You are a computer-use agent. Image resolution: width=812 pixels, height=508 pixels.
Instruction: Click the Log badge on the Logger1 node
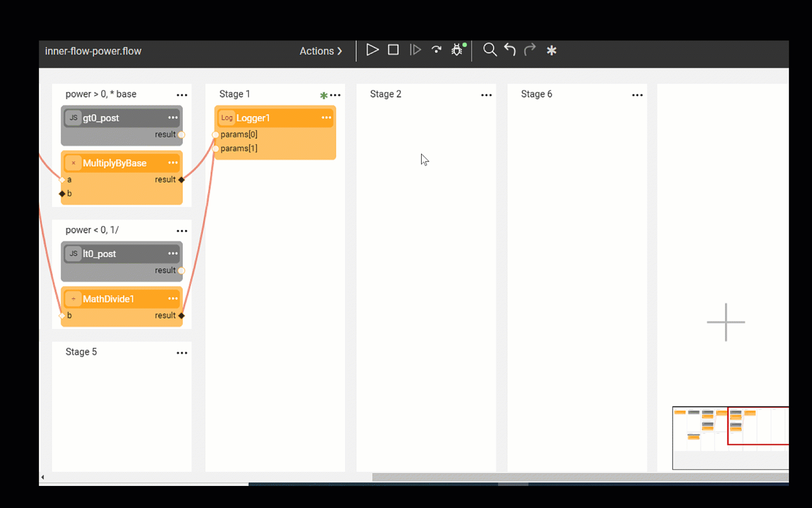pyautogui.click(x=227, y=117)
